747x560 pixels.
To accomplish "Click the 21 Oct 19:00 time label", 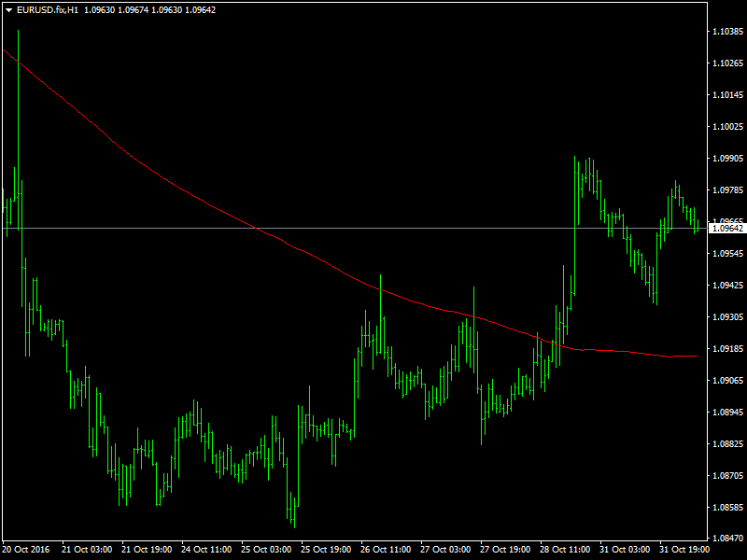I will click(x=147, y=550).
